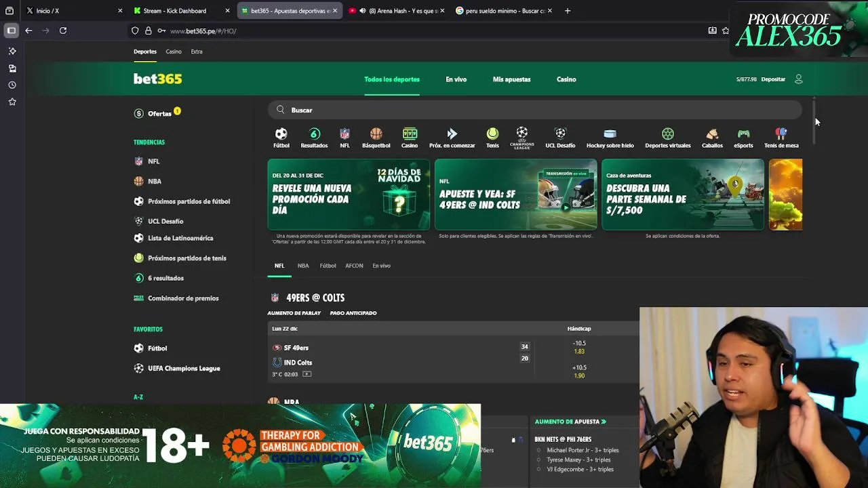Screen dimensions: 868x488
Task: Click the live stream icon under IND Colts
Action: (x=307, y=374)
